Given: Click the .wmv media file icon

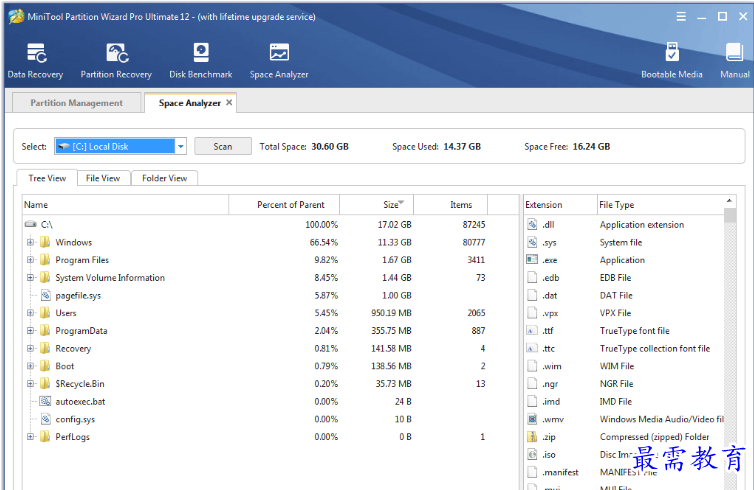Looking at the screenshot, I should tap(532, 419).
